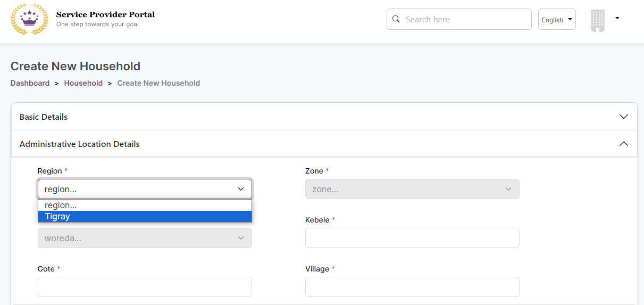
Task: Click the Region select box arrow
Action: point(241,189)
